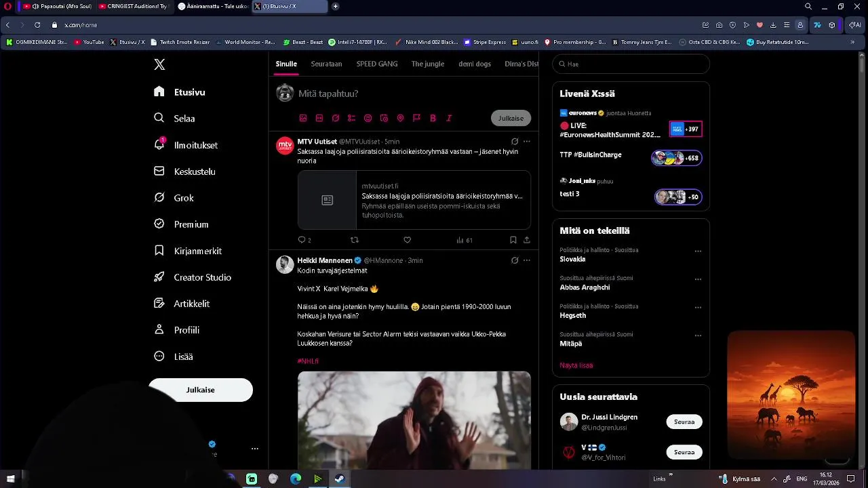Open account switcher three dots
868x488 pixels.
click(x=255, y=449)
